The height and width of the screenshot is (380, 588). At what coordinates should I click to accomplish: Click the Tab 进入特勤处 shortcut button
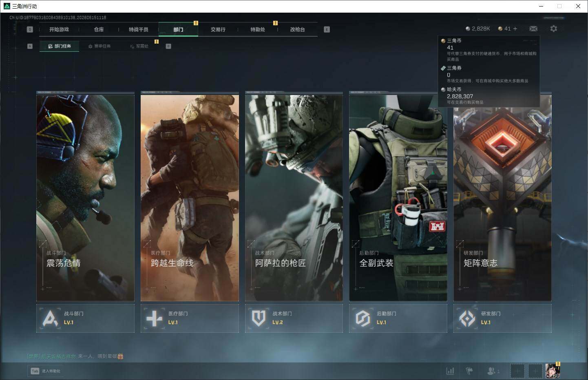pyautogui.click(x=45, y=371)
